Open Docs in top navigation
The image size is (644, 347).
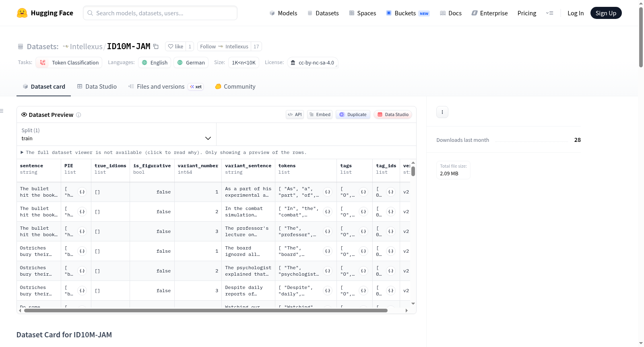451,13
